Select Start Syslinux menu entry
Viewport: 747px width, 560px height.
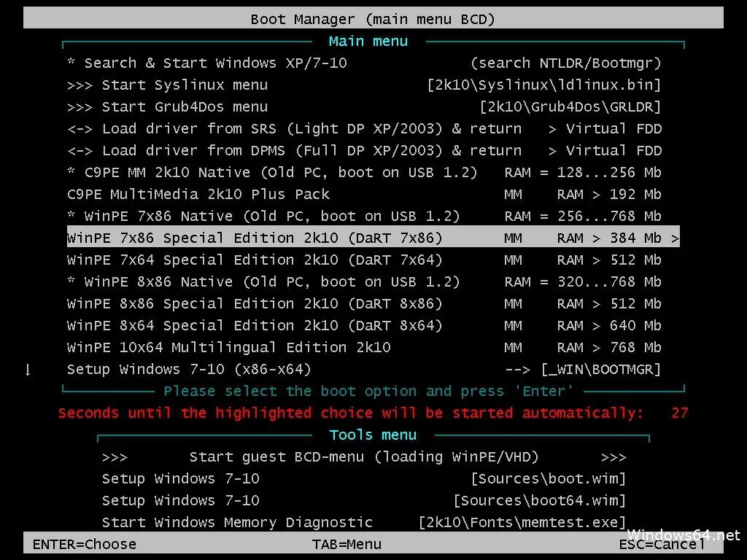[365, 85]
